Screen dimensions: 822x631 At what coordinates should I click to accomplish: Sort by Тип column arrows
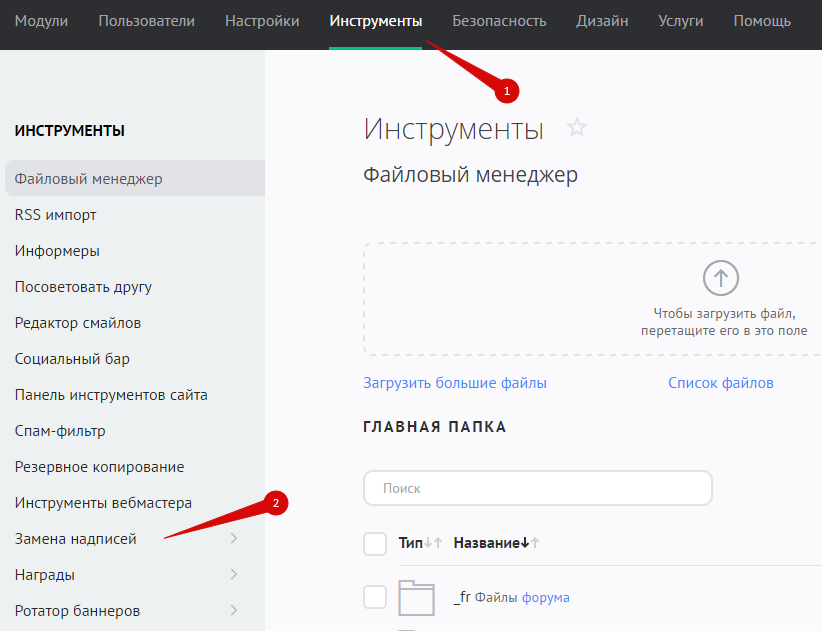433,543
